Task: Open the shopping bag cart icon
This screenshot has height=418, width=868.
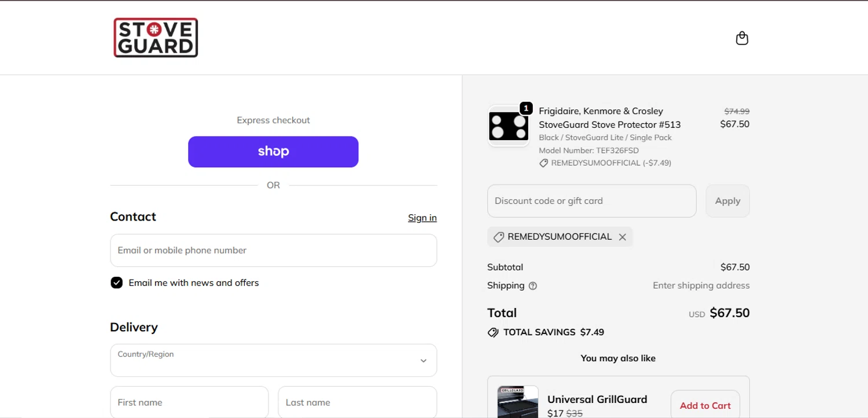Action: pos(742,38)
